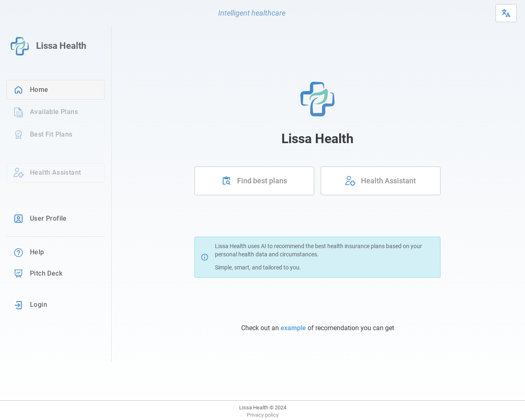Click the 'Lissa Health uses AI to recommend' sentence
This screenshot has height=420, width=525.
[318, 250]
